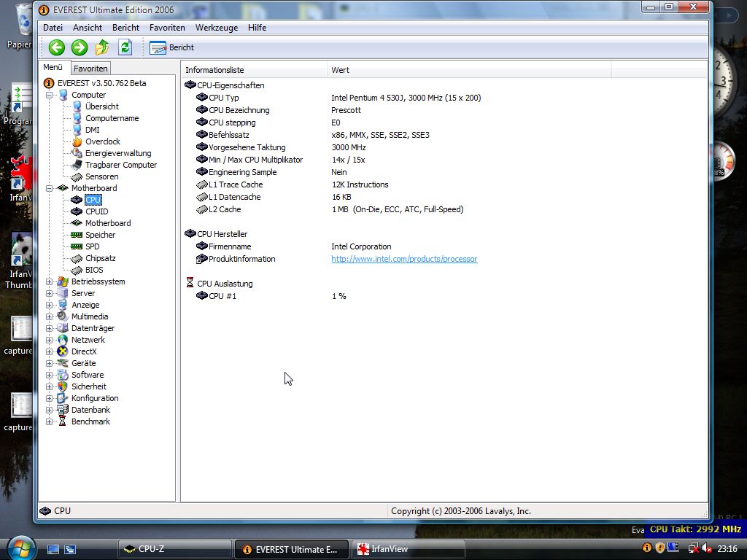Click the volume icon in system tray
This screenshot has height=560, width=747.
[x=706, y=549]
